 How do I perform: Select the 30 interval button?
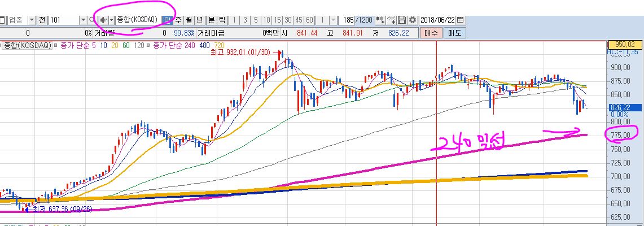288,20
